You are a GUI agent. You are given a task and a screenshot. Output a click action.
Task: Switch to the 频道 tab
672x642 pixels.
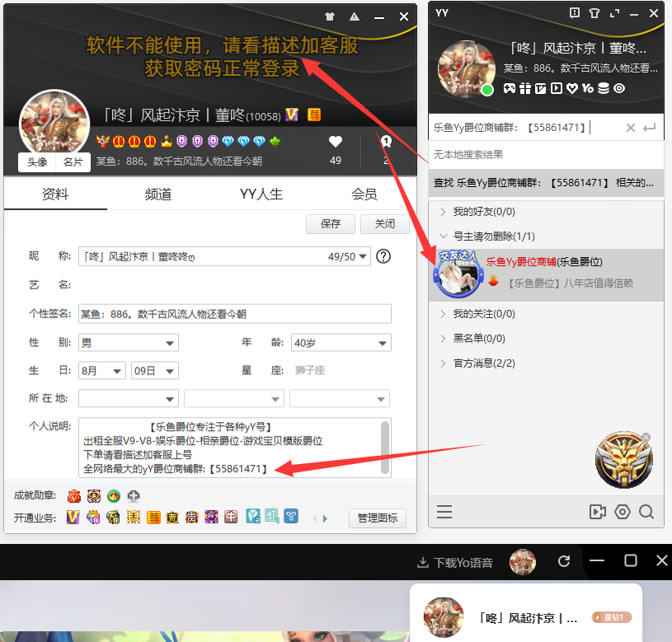[x=157, y=194]
